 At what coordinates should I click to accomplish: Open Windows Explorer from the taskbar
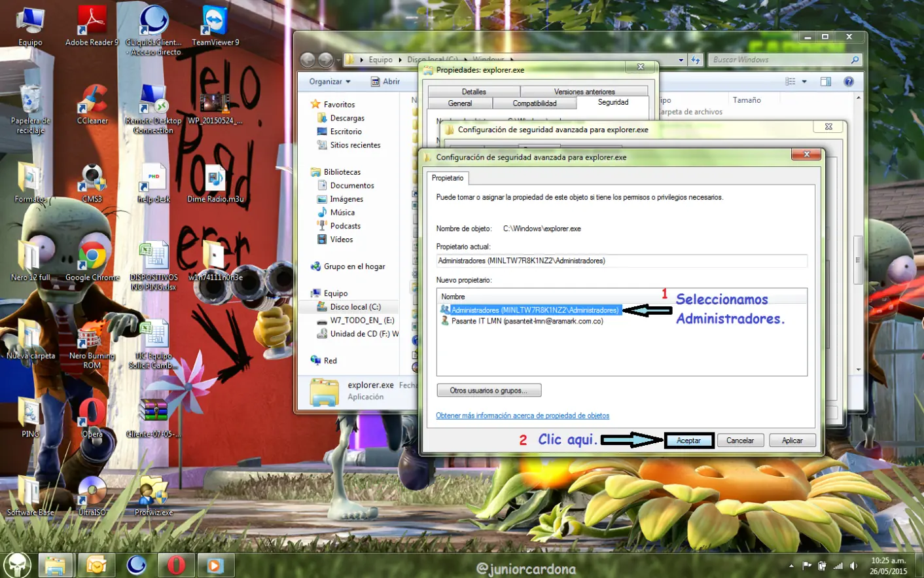56,564
